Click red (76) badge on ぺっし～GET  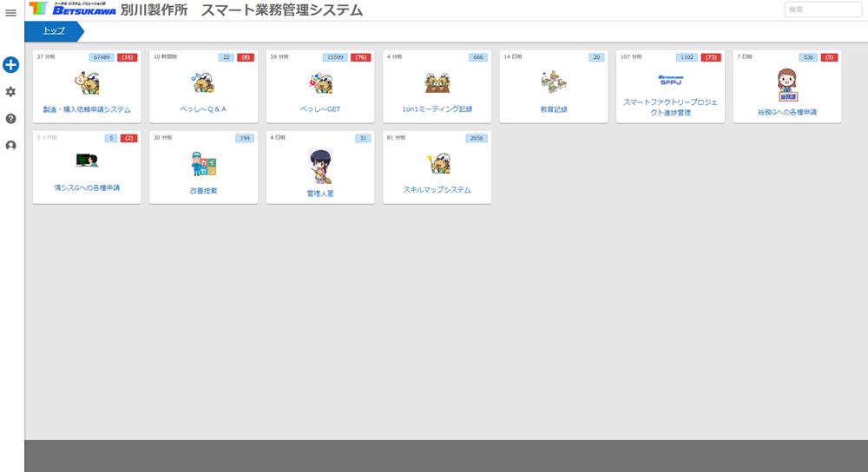click(360, 57)
